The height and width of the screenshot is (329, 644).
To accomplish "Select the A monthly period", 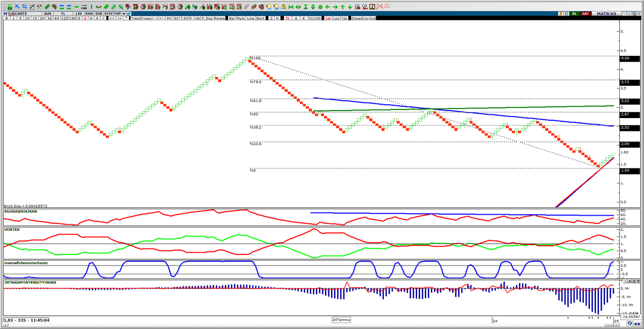I will [97, 18].
